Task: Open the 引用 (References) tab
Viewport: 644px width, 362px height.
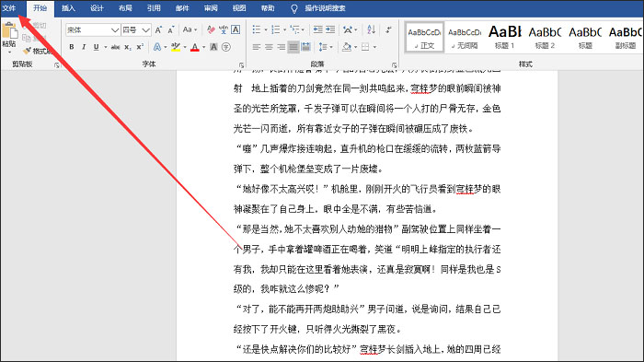Action: [154, 7]
